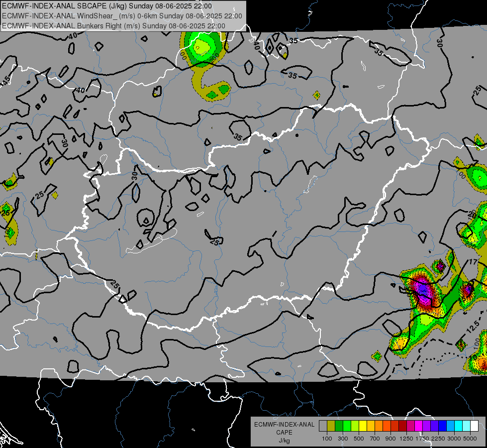The width and height of the screenshot is (487, 448).
Task: Click the legend title ECMWF-INDEX-ANAL CAPE
Action: 285,429
